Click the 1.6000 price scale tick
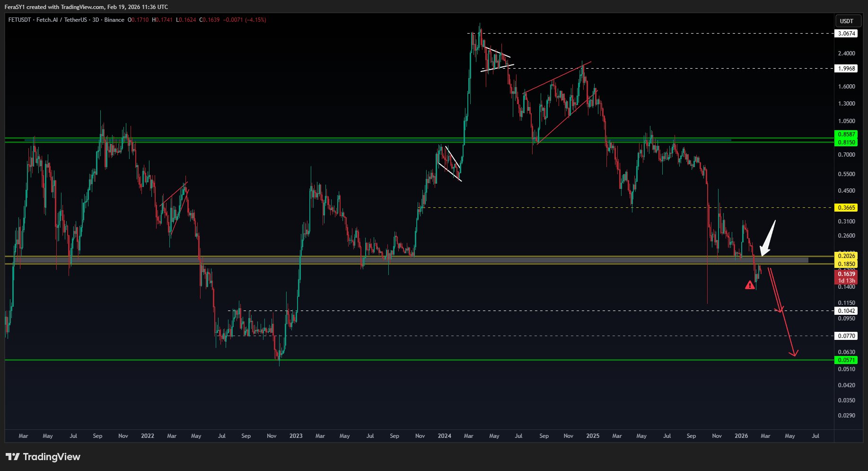The width and height of the screenshot is (868, 471). coord(846,87)
